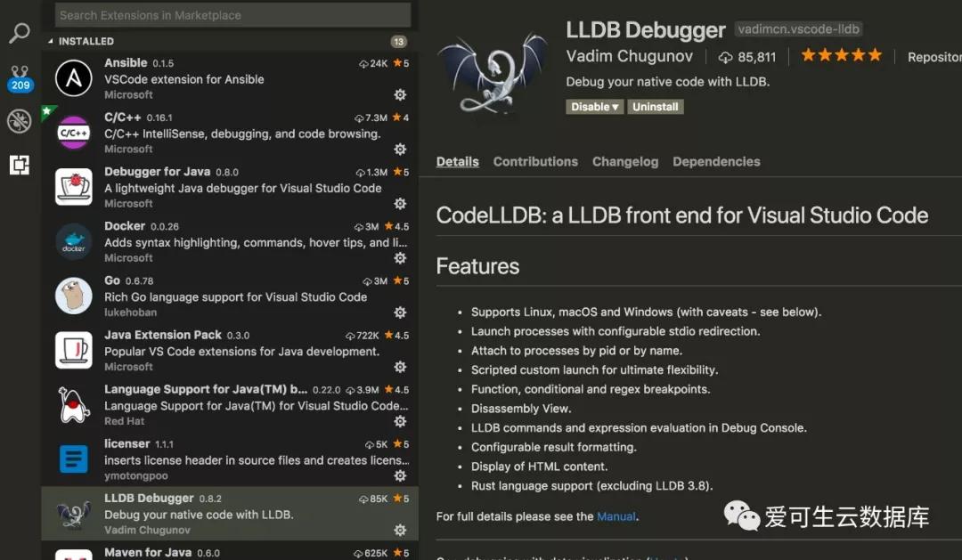This screenshot has width=962, height=560.
Task: Click the Docker extension logo
Action: click(74, 241)
